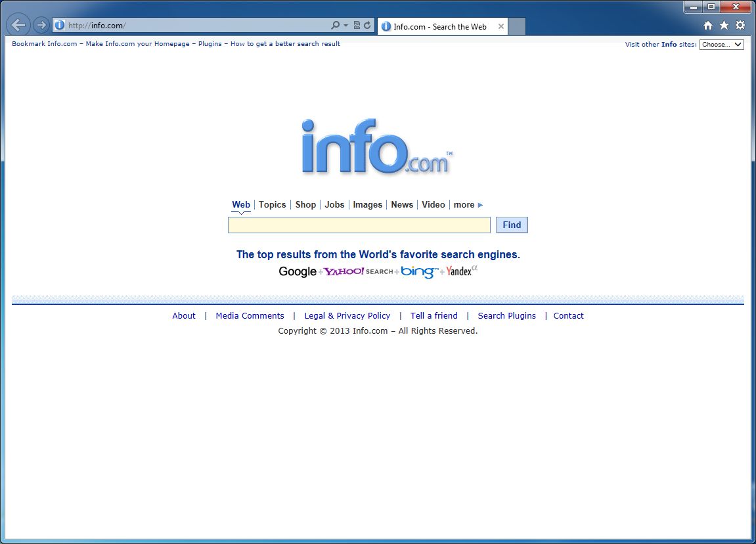This screenshot has height=544, width=756.
Task: Switch to the News search tab
Action: 402,204
